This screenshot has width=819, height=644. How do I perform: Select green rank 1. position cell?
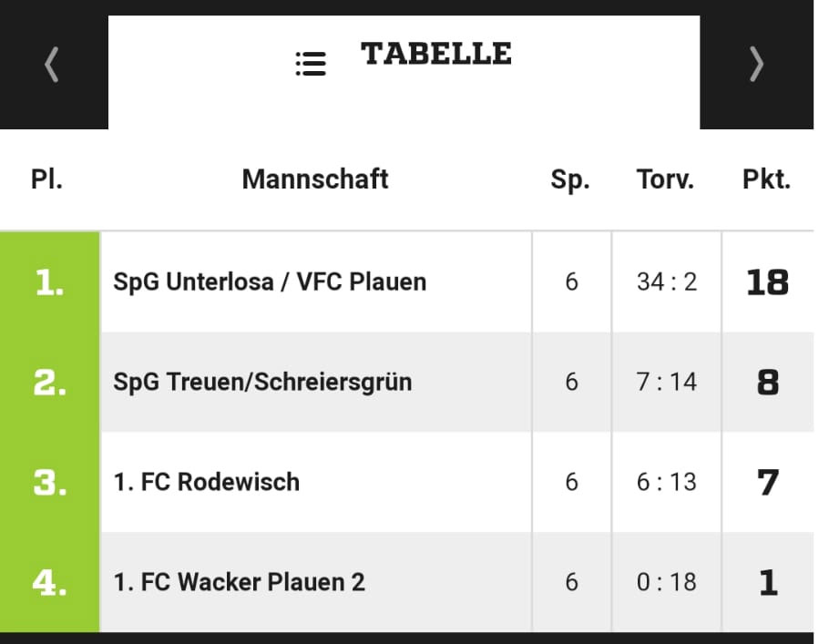pos(49,282)
